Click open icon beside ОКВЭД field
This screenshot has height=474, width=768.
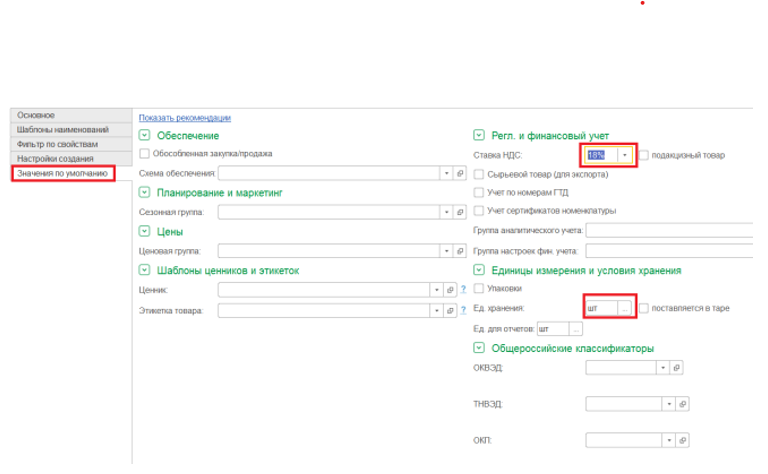pyautogui.click(x=678, y=367)
